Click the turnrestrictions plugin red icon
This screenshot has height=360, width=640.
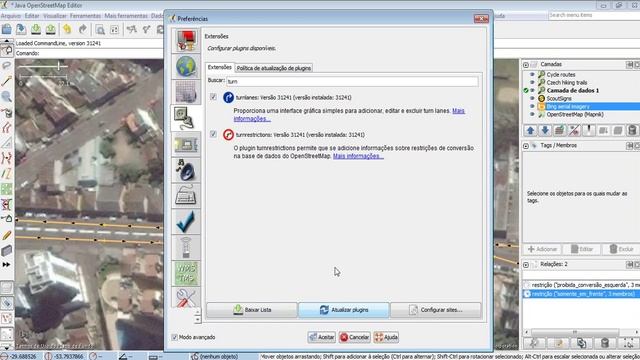pyautogui.click(x=229, y=135)
